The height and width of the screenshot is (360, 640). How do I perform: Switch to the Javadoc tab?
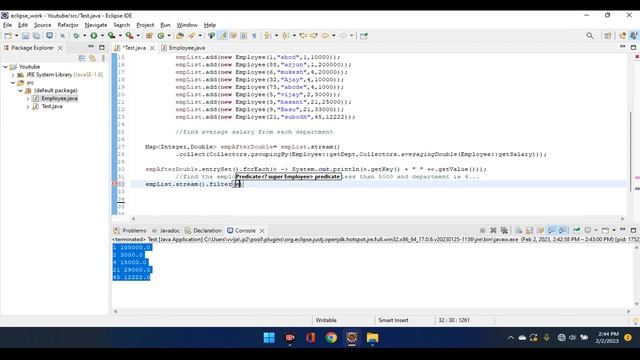[x=165, y=231]
